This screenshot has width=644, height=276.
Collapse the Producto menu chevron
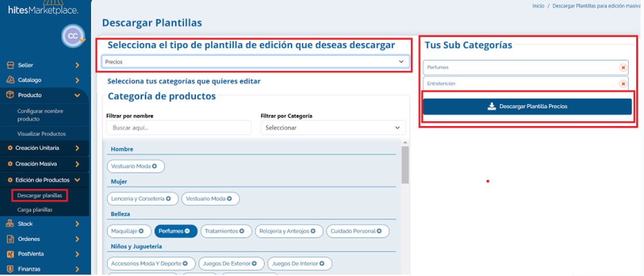[77, 95]
